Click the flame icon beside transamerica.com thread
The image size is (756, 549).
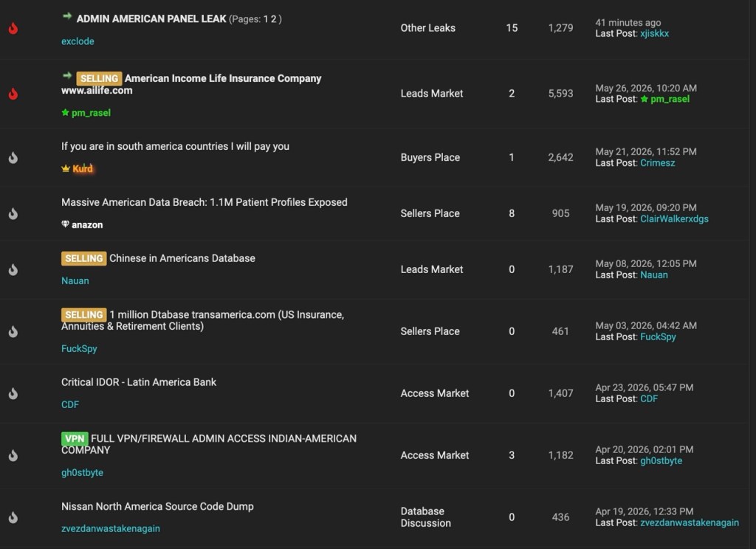pyautogui.click(x=13, y=331)
